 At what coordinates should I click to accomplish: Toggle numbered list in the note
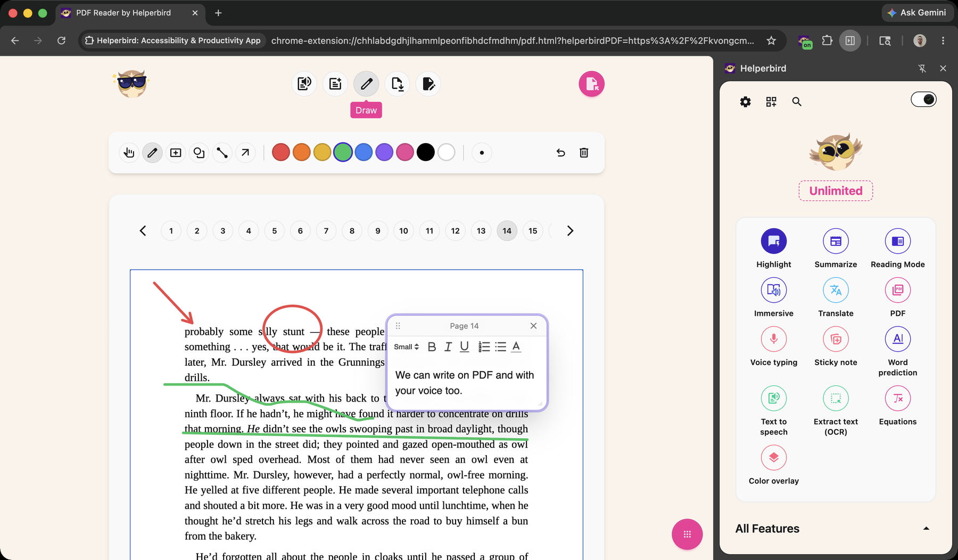(x=484, y=347)
